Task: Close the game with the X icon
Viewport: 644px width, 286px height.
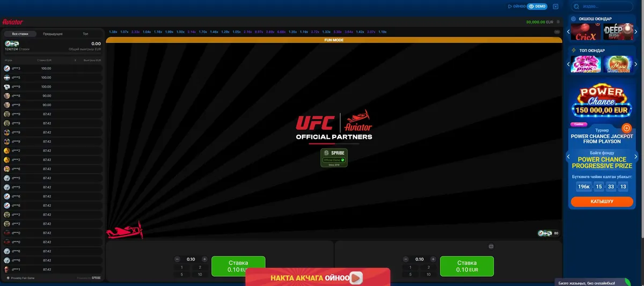Action: point(555,6)
